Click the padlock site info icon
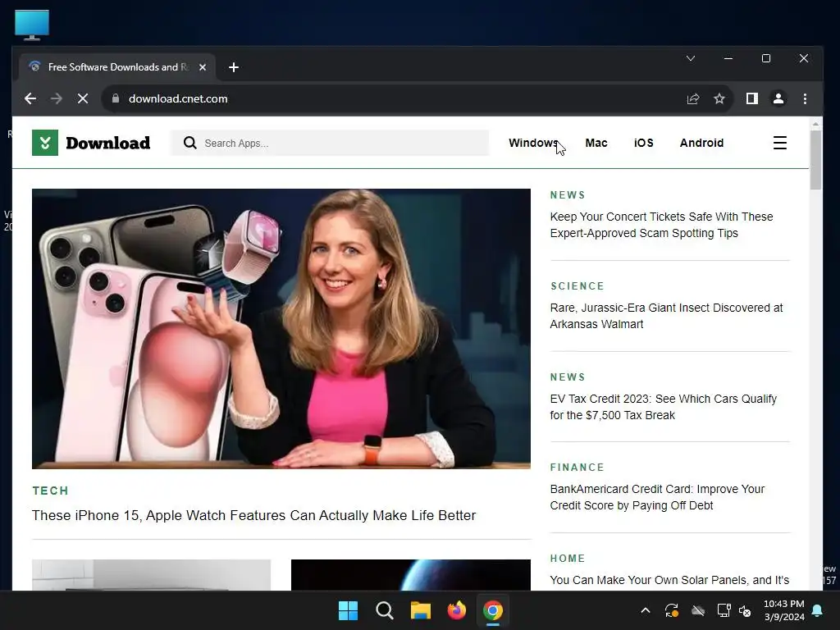Viewport: 840px width, 630px height. point(115,98)
